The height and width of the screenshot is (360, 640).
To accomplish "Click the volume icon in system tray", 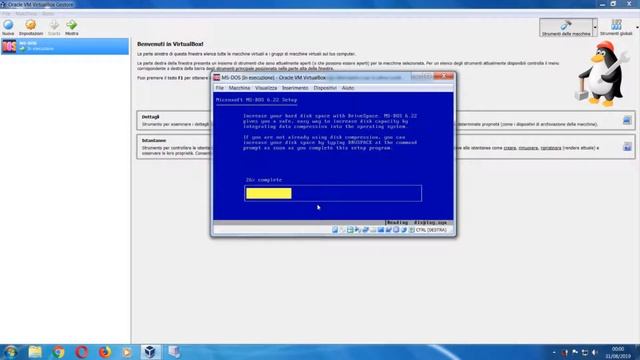I will click(595, 352).
